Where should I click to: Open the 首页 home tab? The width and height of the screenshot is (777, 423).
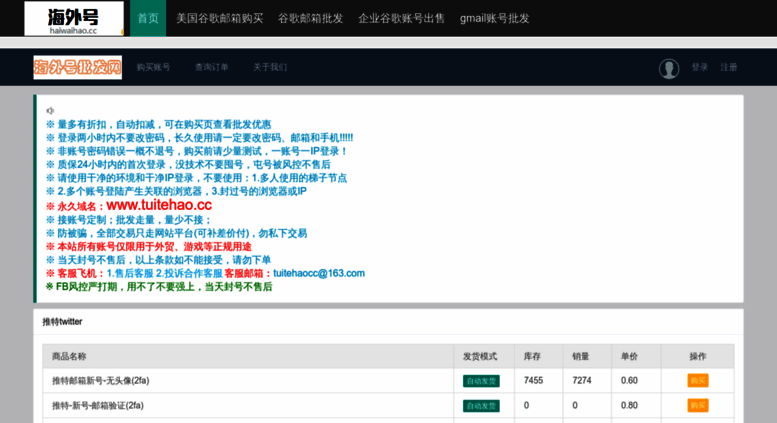click(x=148, y=18)
